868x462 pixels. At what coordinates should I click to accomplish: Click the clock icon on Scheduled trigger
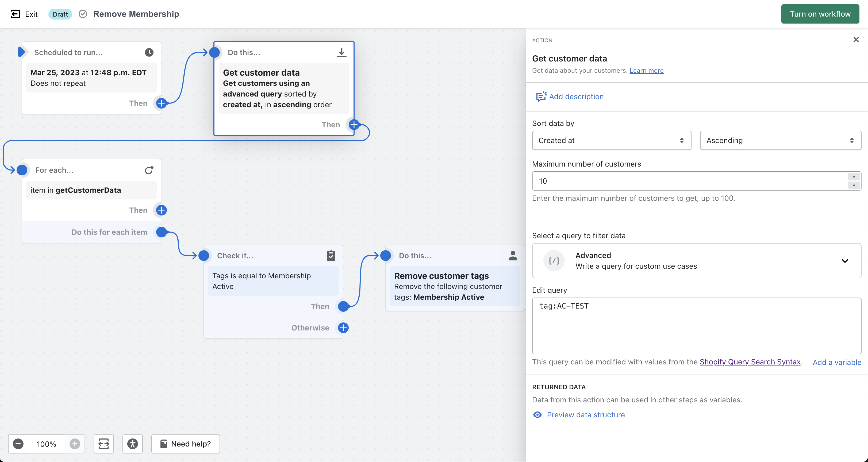[x=149, y=52]
